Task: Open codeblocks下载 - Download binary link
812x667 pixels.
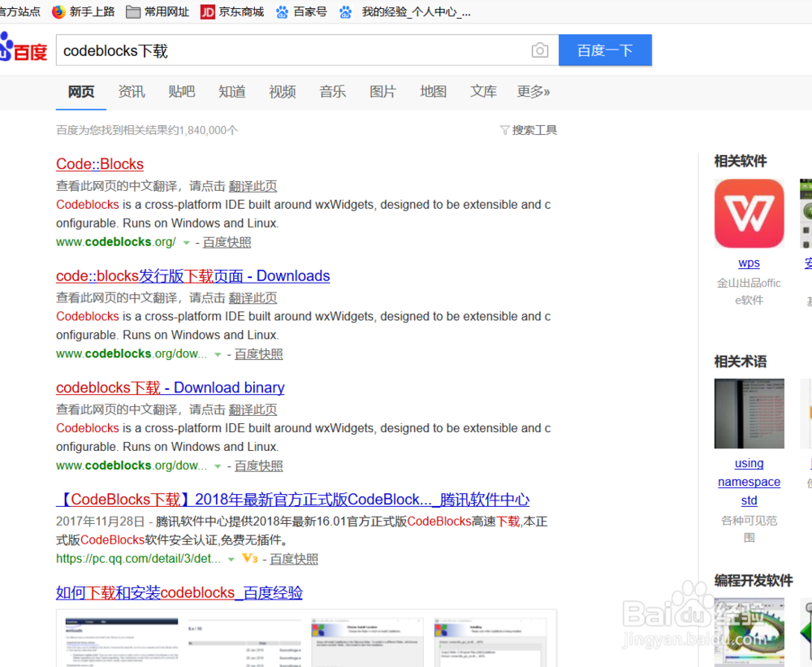Action: (x=170, y=388)
